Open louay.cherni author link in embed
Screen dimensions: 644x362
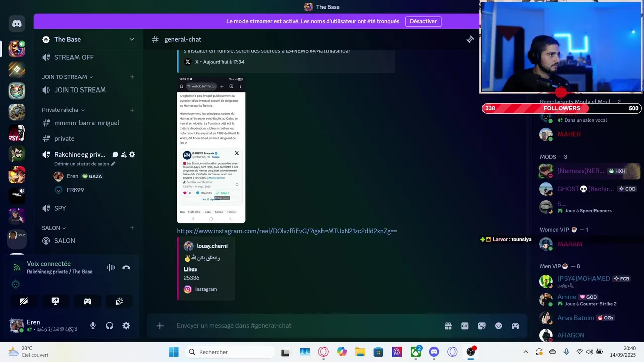click(212, 246)
